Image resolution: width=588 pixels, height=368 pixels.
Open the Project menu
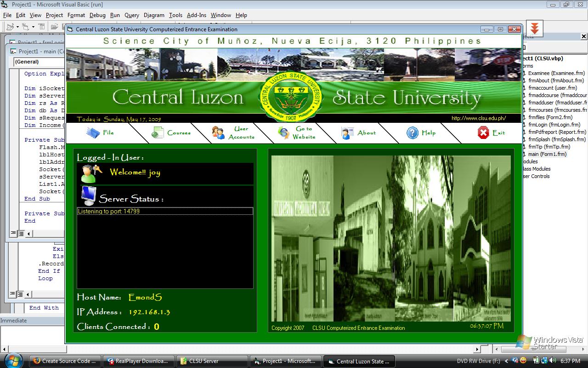(55, 15)
